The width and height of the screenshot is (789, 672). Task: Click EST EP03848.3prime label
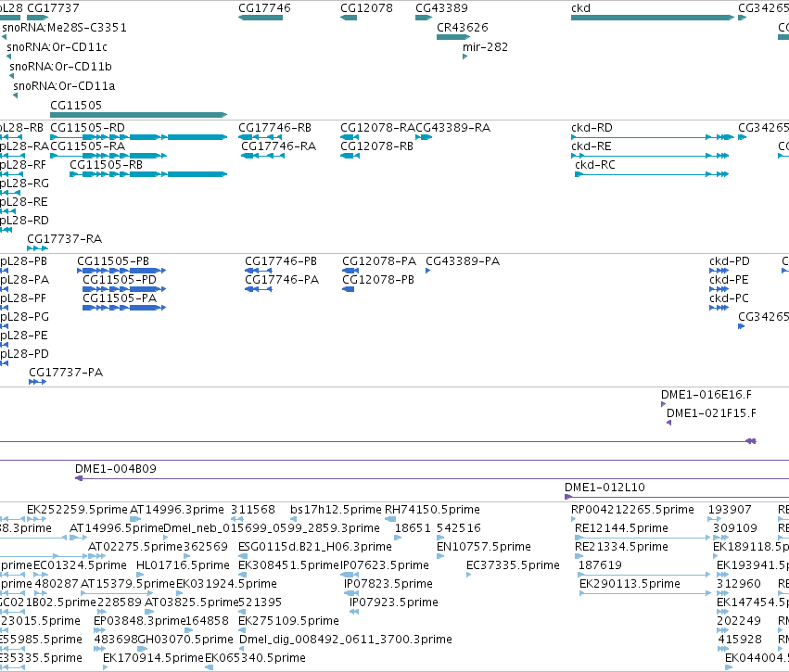click(140, 622)
